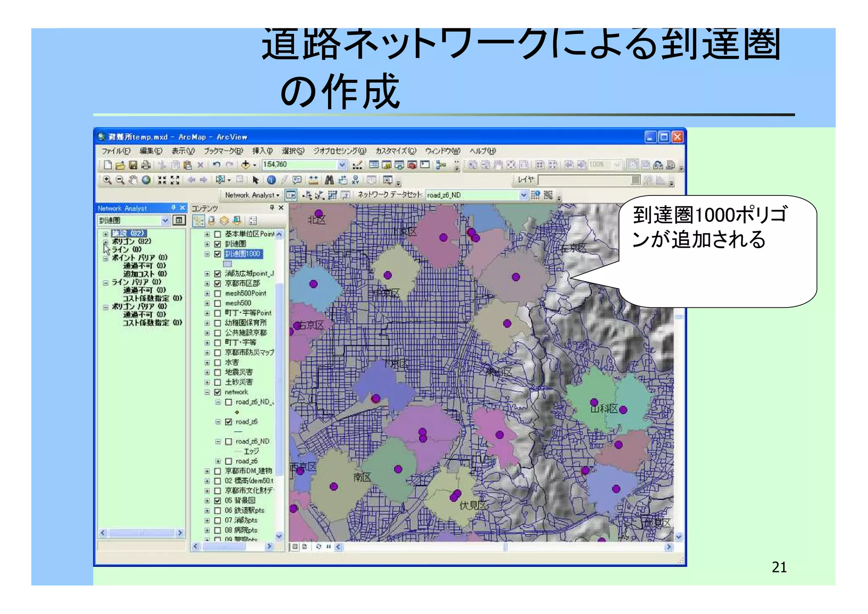The height and width of the screenshot is (614, 868).
Task: Click the layer input field on editor toolbar
Action: (x=584, y=180)
